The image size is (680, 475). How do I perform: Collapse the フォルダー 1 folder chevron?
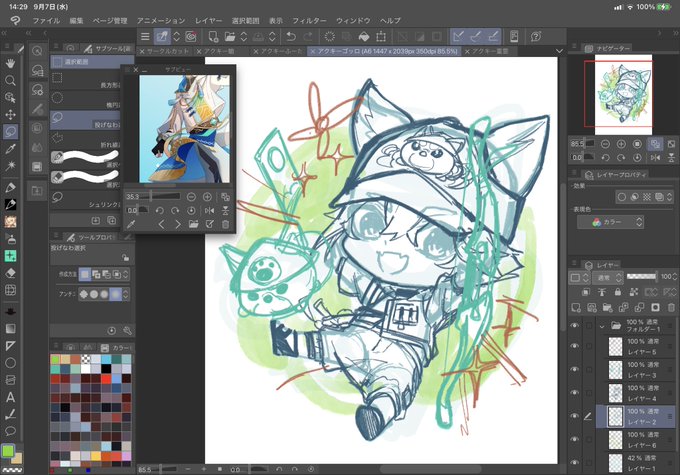coord(602,326)
